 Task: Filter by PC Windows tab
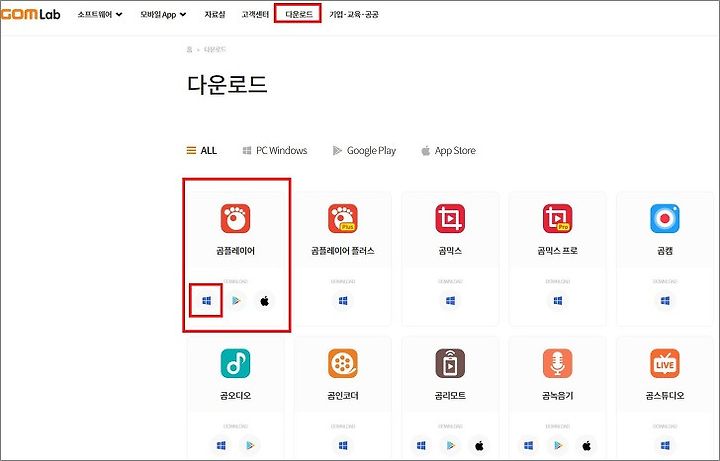pos(275,150)
